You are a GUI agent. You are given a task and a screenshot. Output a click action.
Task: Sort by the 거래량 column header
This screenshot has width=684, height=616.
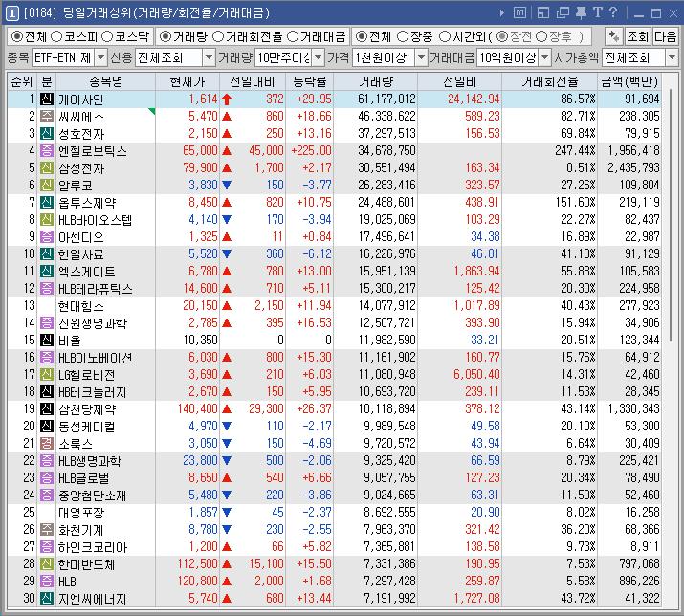(376, 81)
